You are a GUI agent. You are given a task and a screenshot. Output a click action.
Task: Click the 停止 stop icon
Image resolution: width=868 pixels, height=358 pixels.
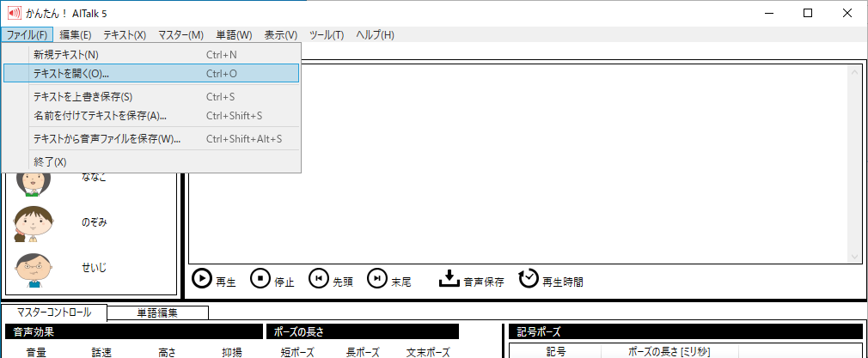pyautogui.click(x=260, y=278)
